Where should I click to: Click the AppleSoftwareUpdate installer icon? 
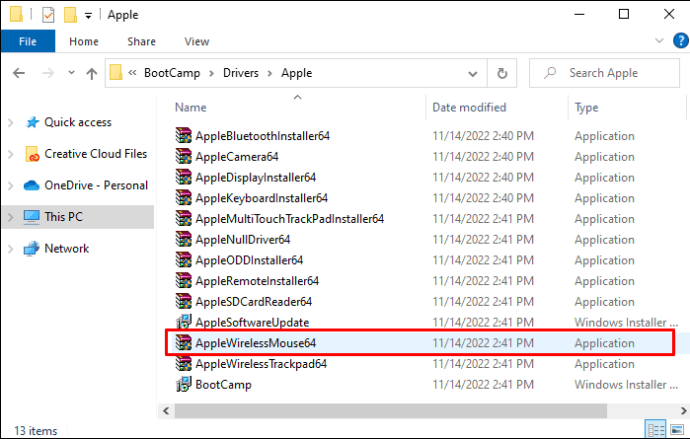click(x=184, y=322)
